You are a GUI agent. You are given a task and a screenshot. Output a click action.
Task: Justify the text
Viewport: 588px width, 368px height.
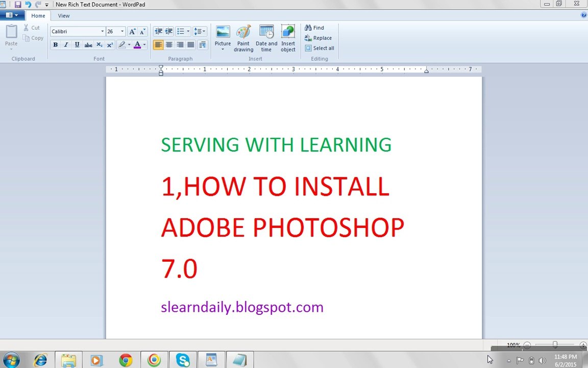pyautogui.click(x=191, y=45)
